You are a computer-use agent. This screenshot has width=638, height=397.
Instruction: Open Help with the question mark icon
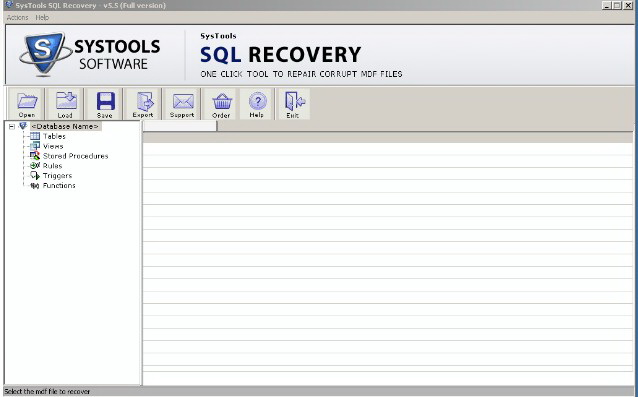click(256, 104)
